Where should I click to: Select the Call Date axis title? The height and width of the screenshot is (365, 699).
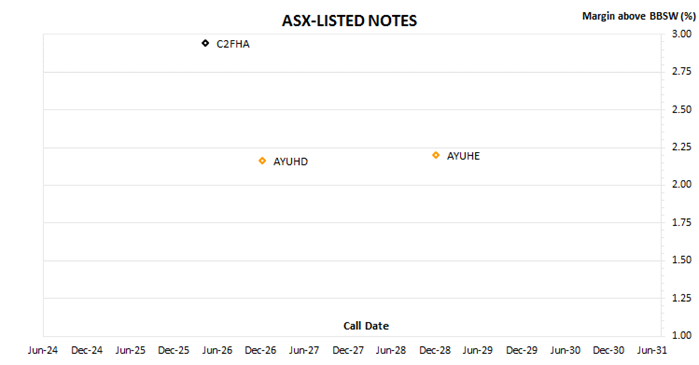[x=366, y=326]
